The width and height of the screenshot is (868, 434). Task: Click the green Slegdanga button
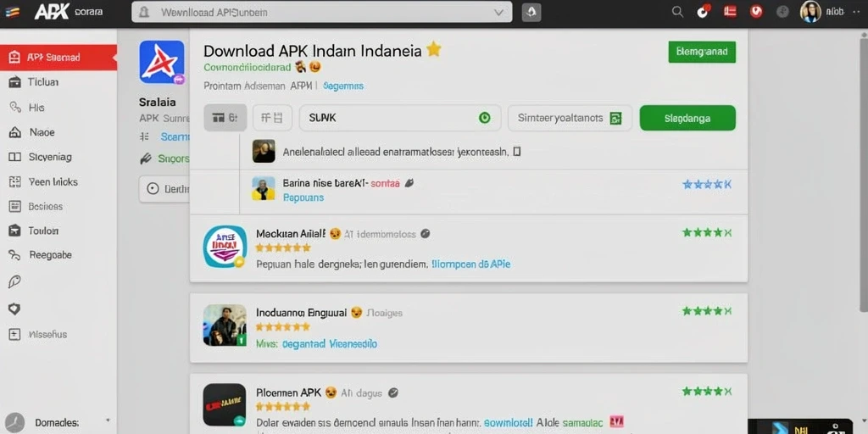[687, 118]
